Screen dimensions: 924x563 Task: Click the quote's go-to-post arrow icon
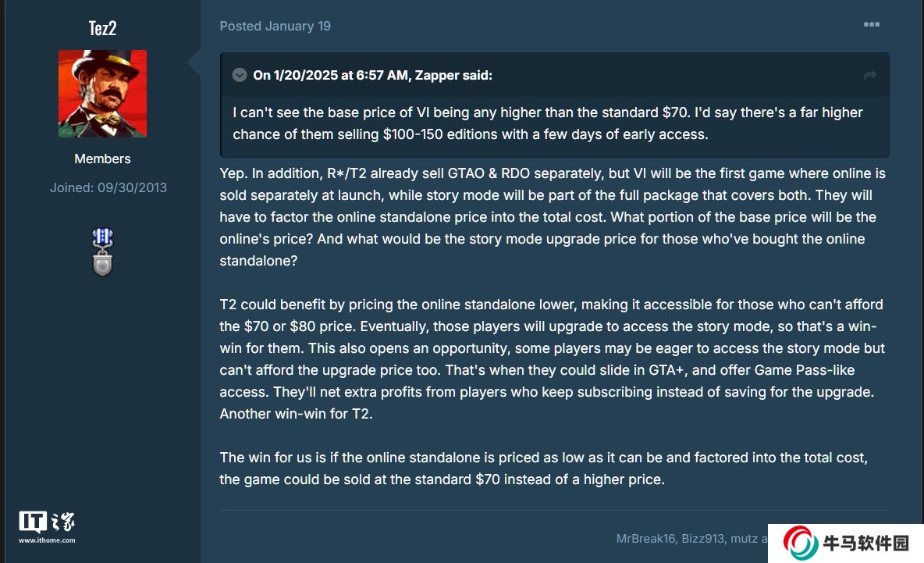click(x=870, y=76)
